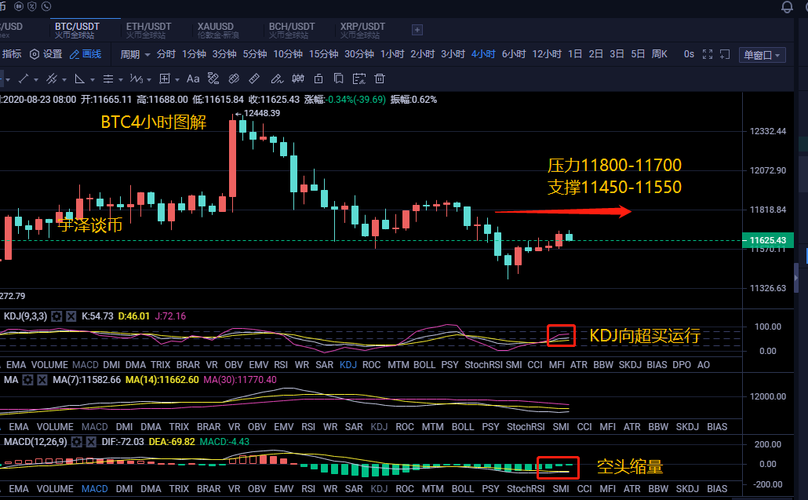Click the 设置 settings gear button
This screenshot has height=500, width=808.
(x=46, y=54)
